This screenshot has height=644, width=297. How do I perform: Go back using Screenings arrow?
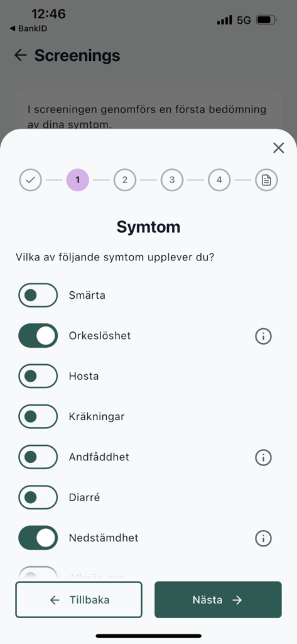(20, 55)
